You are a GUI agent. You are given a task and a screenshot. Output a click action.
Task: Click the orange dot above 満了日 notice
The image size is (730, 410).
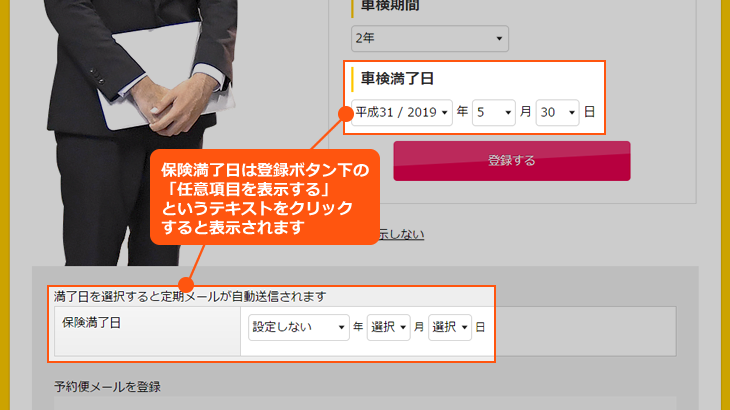(182, 284)
